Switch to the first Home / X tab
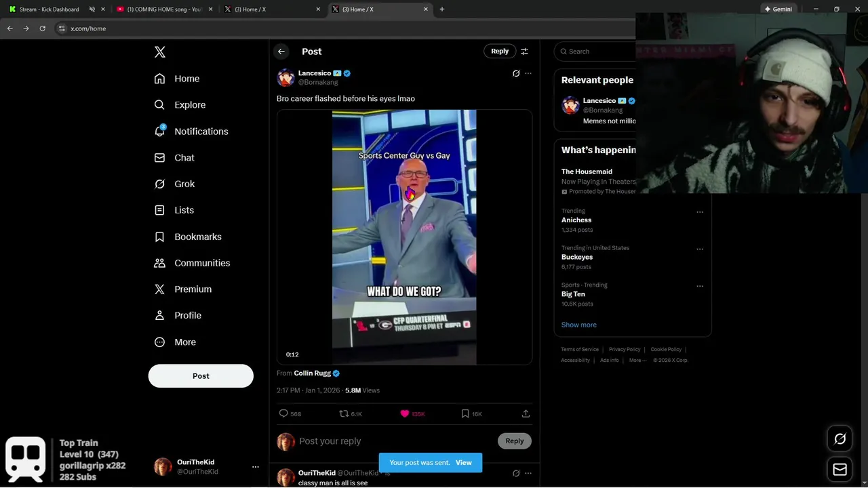Image resolution: width=868 pixels, height=488 pixels. point(273,9)
